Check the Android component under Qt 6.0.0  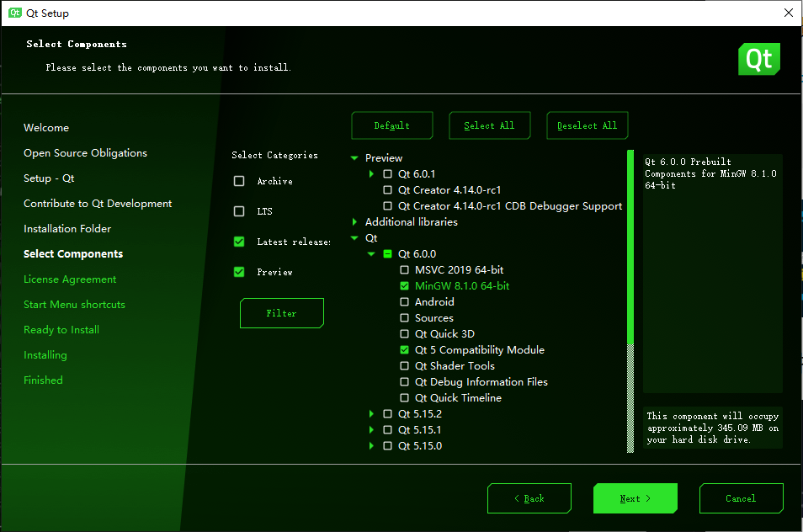pos(404,301)
